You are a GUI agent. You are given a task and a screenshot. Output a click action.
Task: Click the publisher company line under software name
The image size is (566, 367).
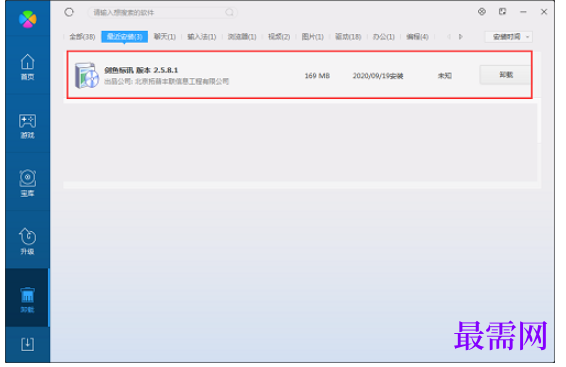166,82
